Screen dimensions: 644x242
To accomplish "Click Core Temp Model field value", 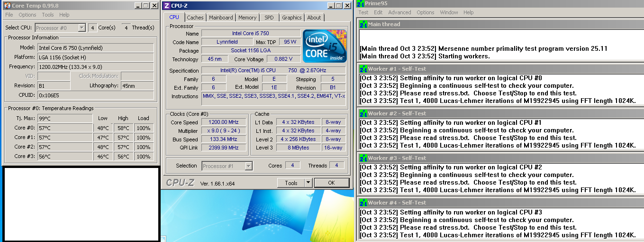I will click(95, 47).
